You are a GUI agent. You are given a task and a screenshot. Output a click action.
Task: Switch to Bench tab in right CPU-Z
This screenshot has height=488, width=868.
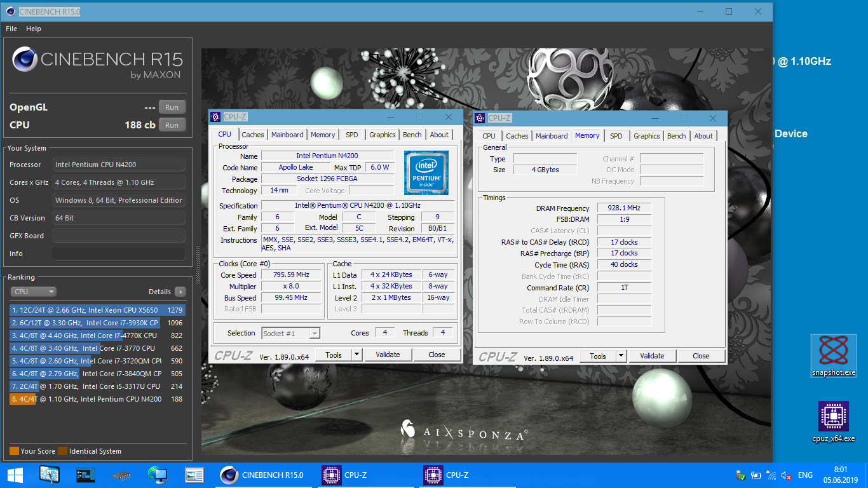pos(677,136)
